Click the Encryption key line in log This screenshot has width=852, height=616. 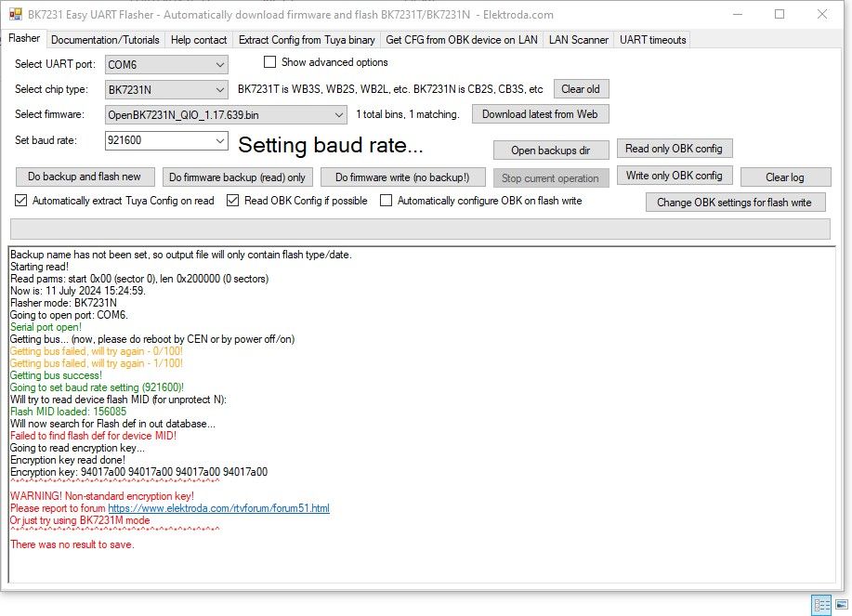tap(139, 472)
